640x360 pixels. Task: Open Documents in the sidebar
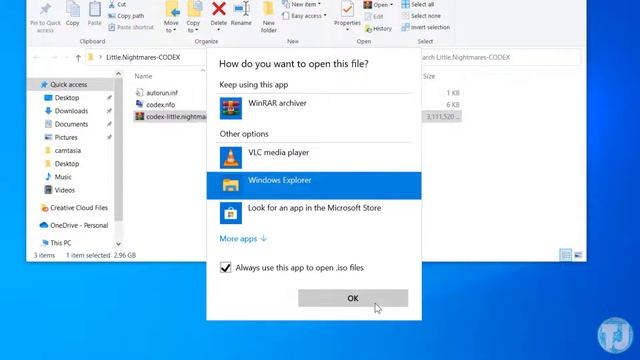(x=71, y=124)
